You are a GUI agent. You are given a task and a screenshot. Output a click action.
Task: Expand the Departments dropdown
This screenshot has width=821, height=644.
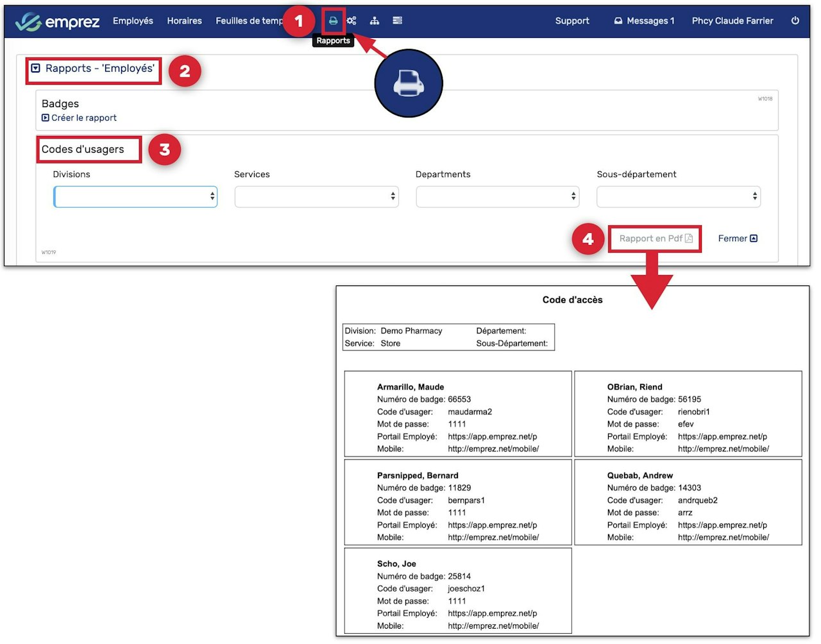point(497,197)
